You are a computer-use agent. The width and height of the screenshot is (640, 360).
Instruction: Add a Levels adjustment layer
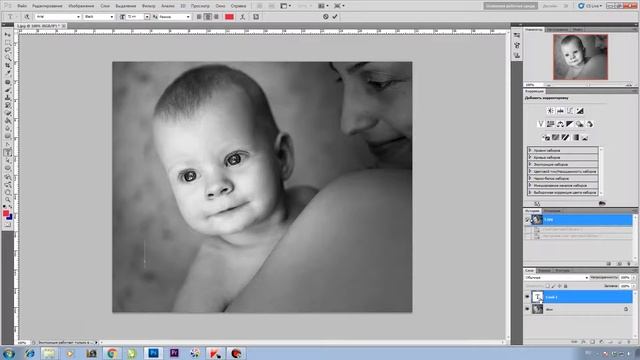(x=560, y=111)
